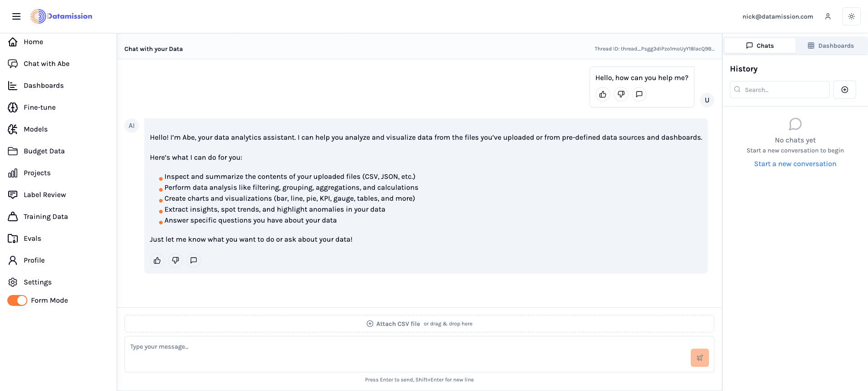Thumbs up the AI response

pos(157,260)
